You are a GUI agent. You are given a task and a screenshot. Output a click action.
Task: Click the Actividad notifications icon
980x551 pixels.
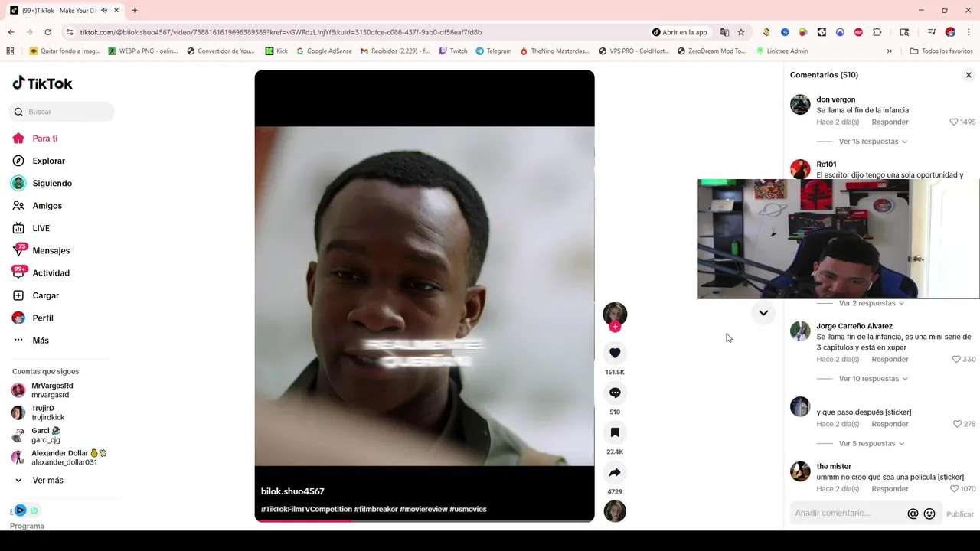[x=18, y=272]
